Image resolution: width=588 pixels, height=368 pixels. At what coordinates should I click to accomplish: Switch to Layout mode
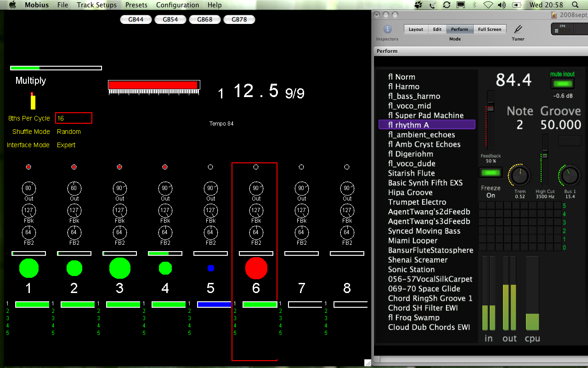pos(416,29)
